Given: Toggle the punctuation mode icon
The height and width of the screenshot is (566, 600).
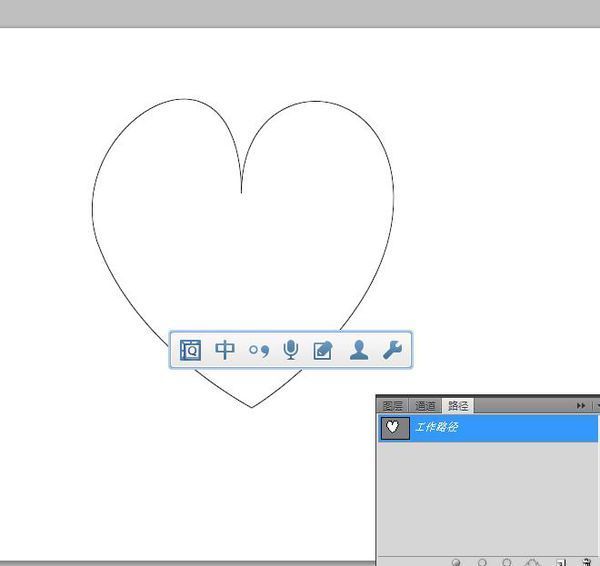Looking at the screenshot, I should [x=259, y=350].
